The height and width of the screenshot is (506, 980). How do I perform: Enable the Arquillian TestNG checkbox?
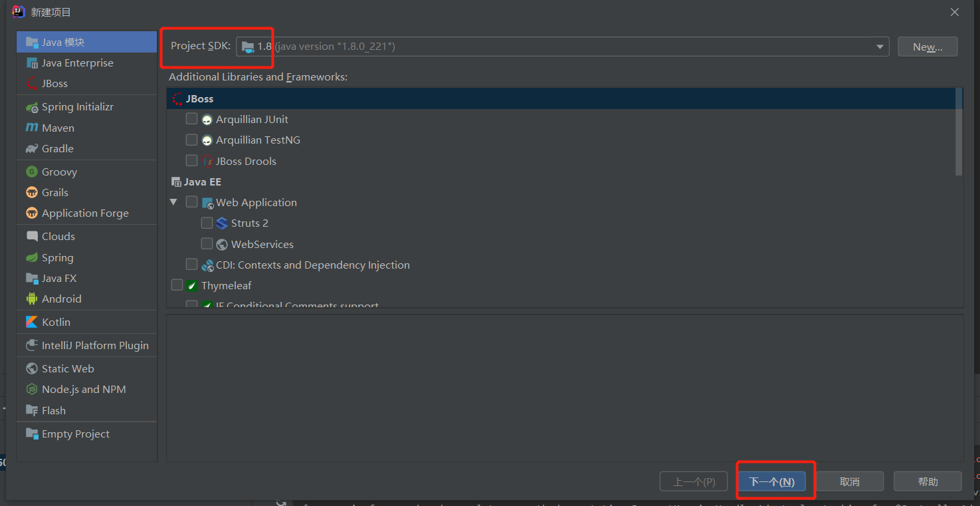click(x=191, y=140)
